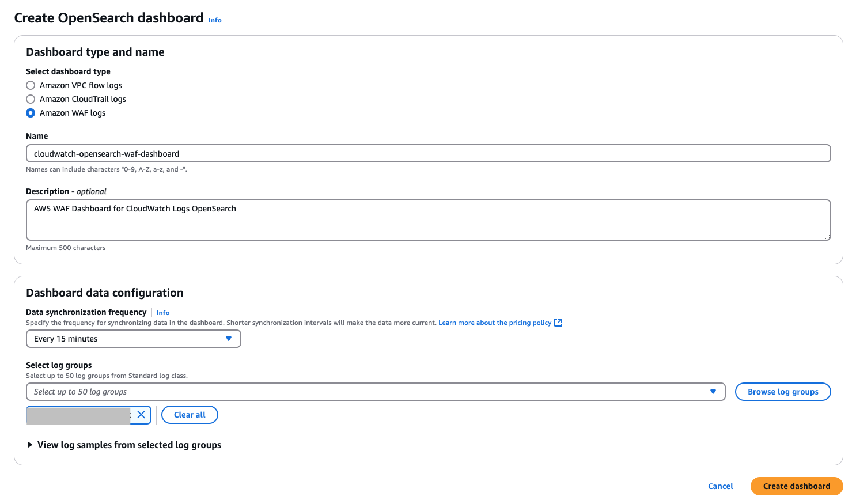Open the Every 15 minutes frequency dropdown

(133, 339)
